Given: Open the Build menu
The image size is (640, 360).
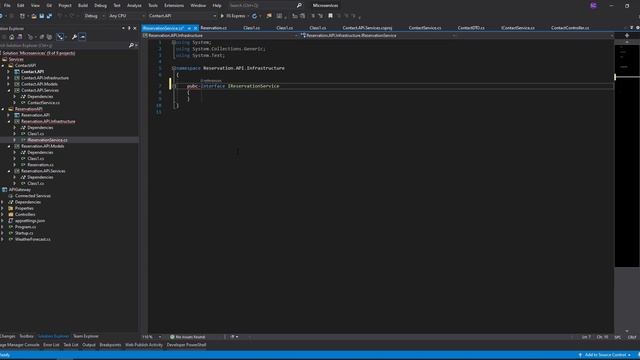Looking at the screenshot, I should pyautogui.click(x=83, y=5).
